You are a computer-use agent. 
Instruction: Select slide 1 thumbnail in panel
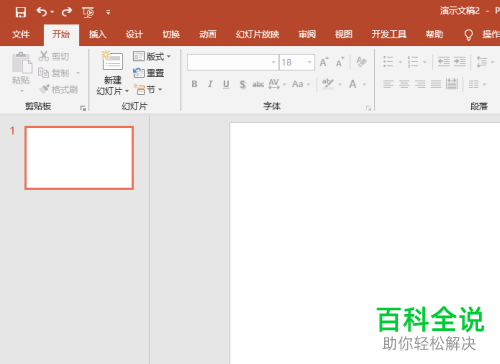pyautogui.click(x=79, y=158)
